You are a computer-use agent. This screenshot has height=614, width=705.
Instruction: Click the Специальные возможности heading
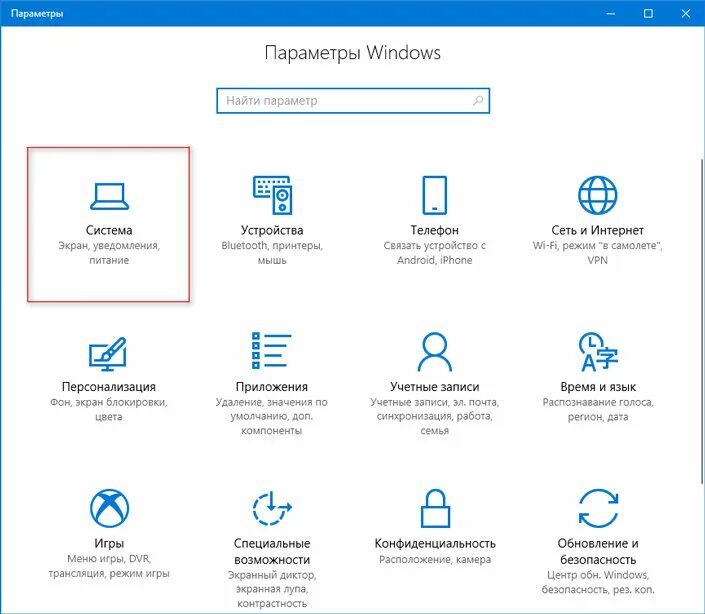tap(272, 552)
